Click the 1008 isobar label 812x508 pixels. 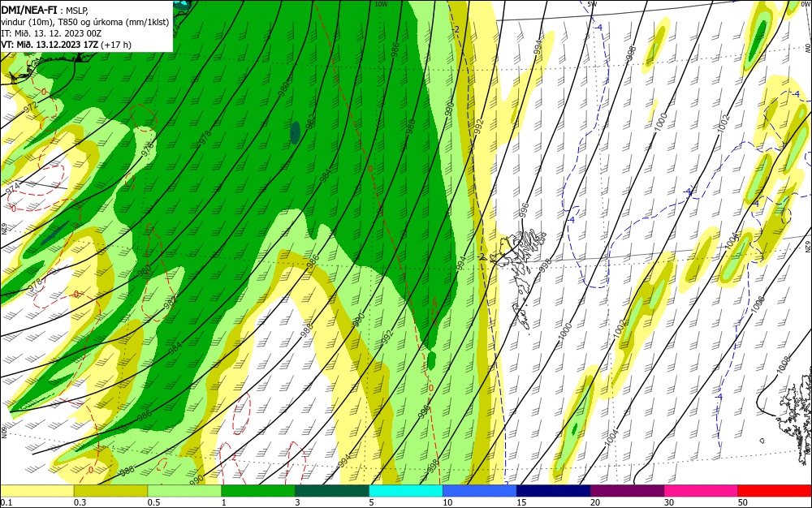(784, 364)
